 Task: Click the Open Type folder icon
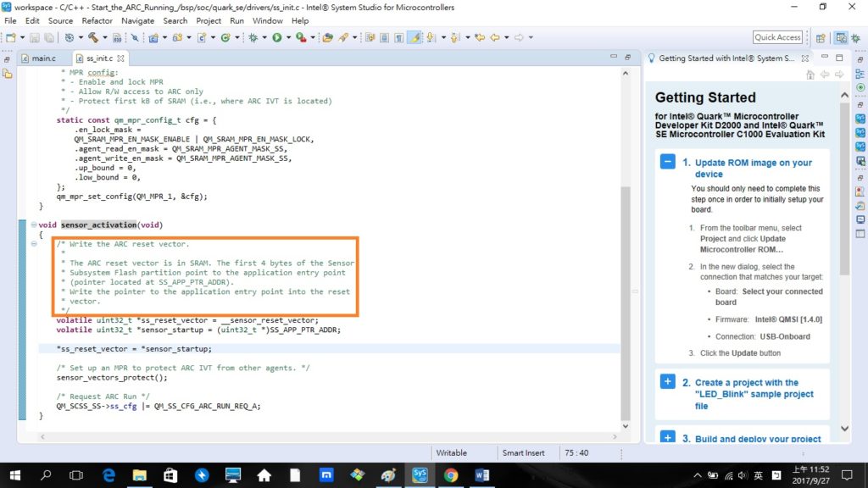click(x=328, y=37)
